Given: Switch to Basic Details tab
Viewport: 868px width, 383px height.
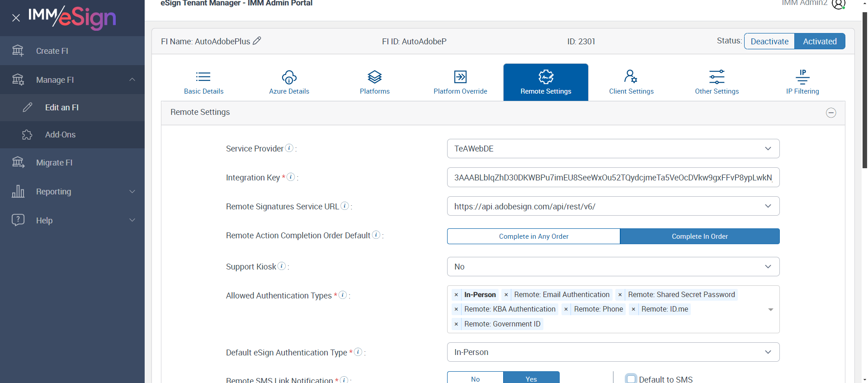Looking at the screenshot, I should [x=203, y=82].
